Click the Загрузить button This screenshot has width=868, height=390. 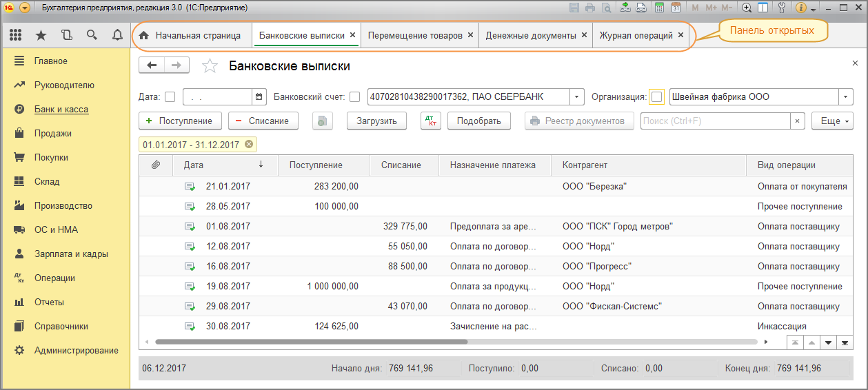coord(376,121)
